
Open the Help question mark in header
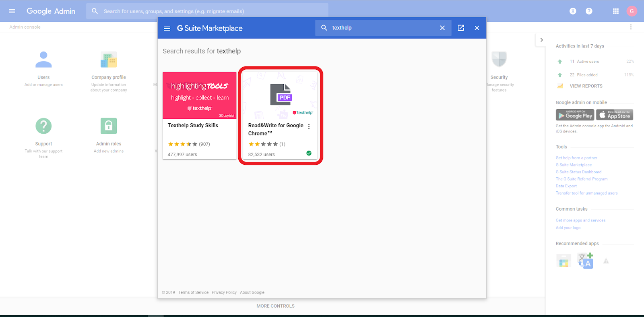[x=589, y=11]
